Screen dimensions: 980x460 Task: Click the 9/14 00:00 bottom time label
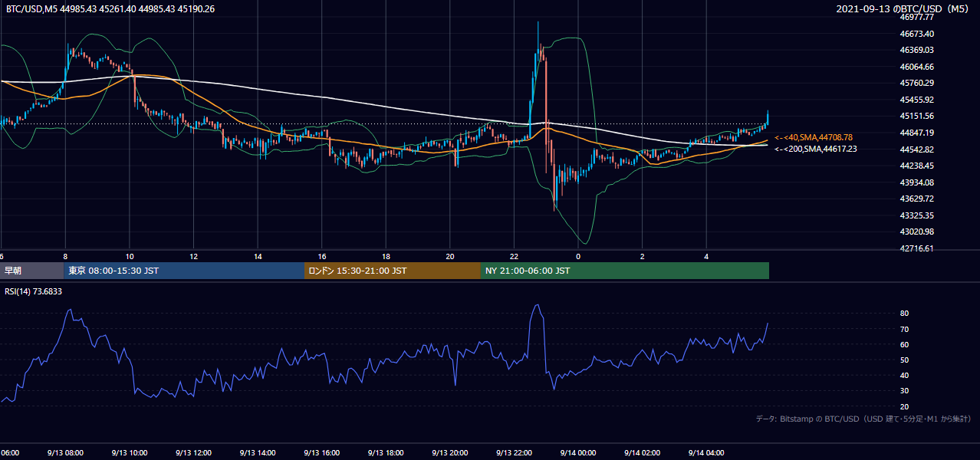click(578, 453)
